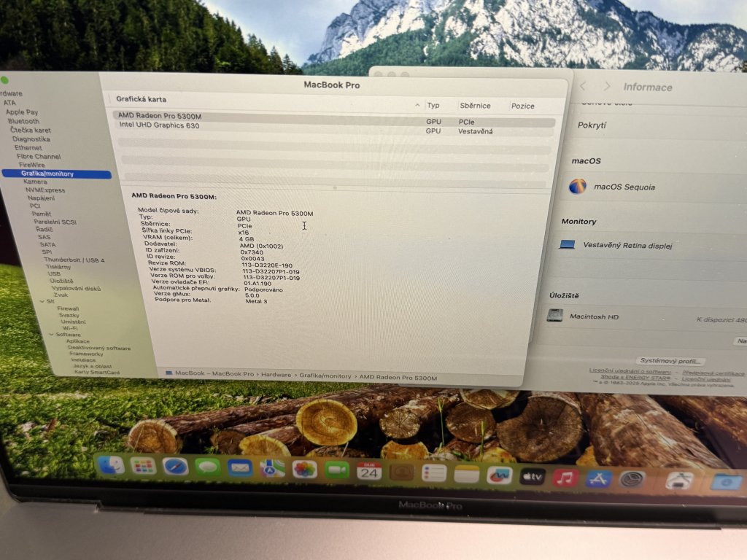This screenshot has width=747, height=560.
Task: Select Intel UHD Graphics 630 row
Action: tap(333, 128)
